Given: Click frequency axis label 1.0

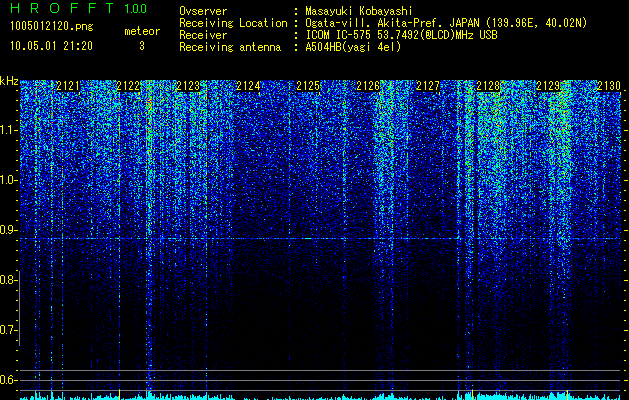Looking at the screenshot, I should click(8, 180).
